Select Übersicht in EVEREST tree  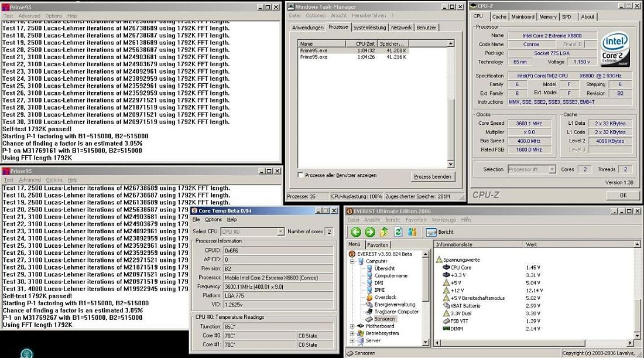coord(385,268)
